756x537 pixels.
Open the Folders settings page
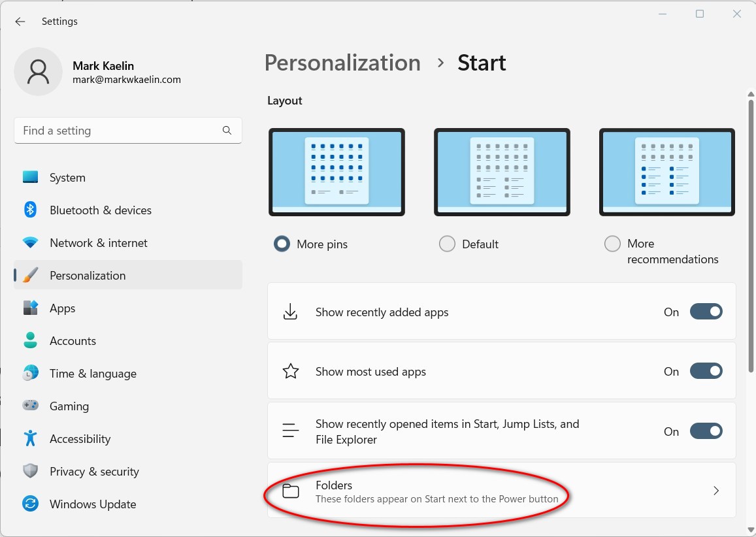click(x=501, y=491)
